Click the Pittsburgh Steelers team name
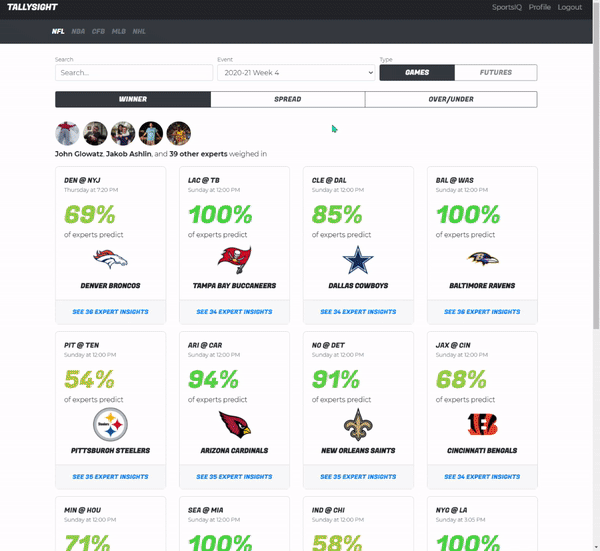Screen dimensions: 600x551 click(111, 451)
